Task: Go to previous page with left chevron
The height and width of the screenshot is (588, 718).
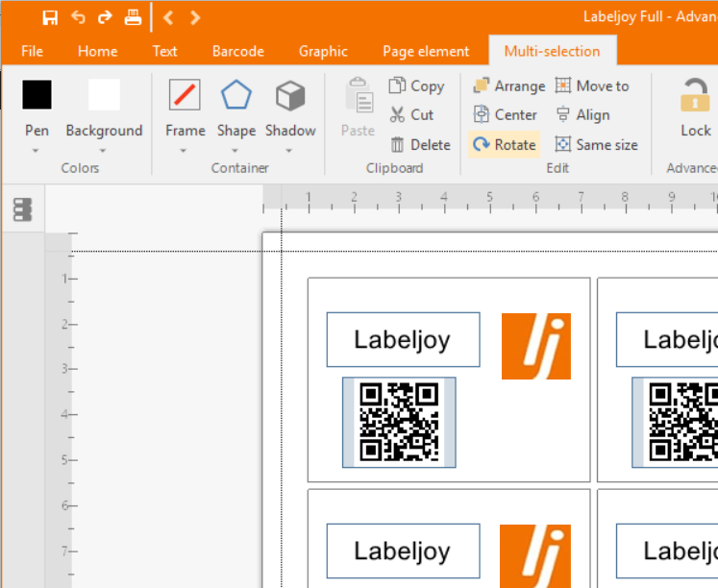Action: coord(168,18)
